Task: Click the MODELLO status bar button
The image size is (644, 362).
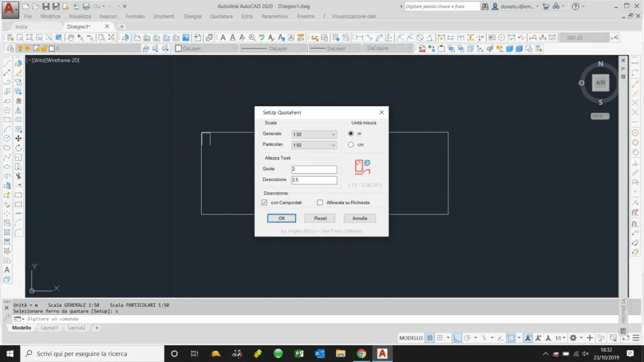Action: [x=411, y=338]
